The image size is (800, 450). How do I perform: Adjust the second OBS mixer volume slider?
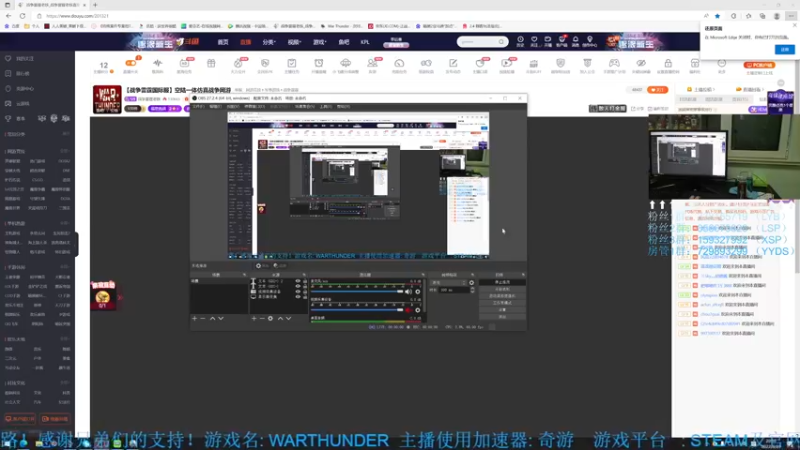coord(357,310)
